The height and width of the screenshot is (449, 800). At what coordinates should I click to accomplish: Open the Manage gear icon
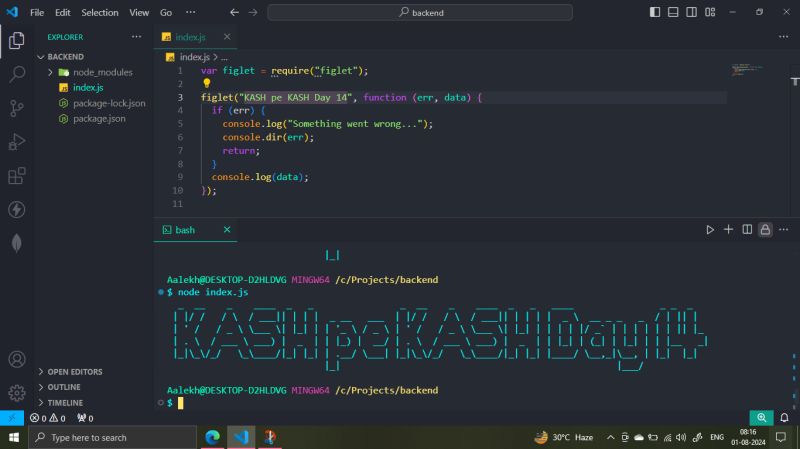pos(16,393)
